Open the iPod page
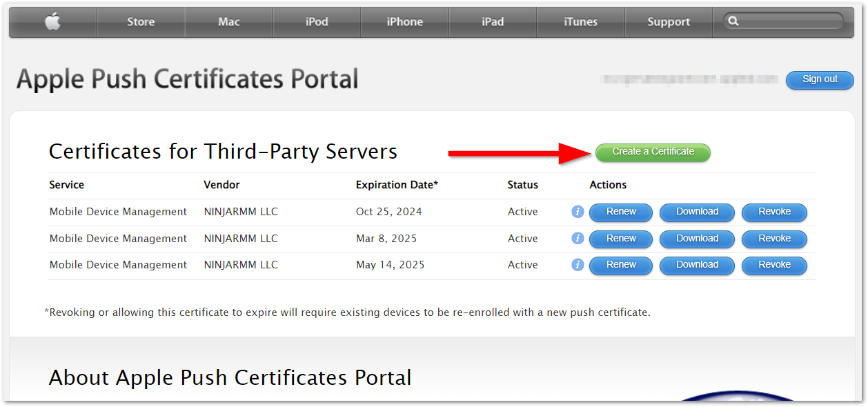Image resolution: width=868 pixels, height=407 pixels. (317, 21)
